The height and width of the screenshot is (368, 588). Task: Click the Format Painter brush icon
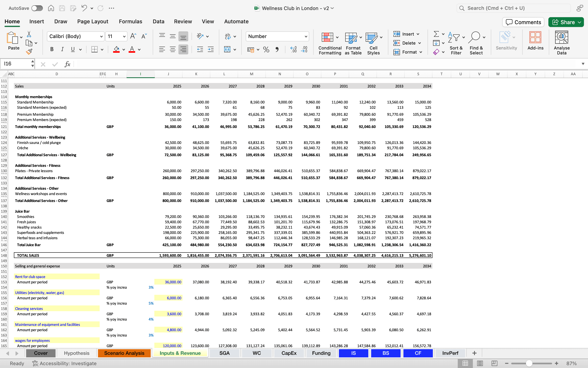click(29, 52)
